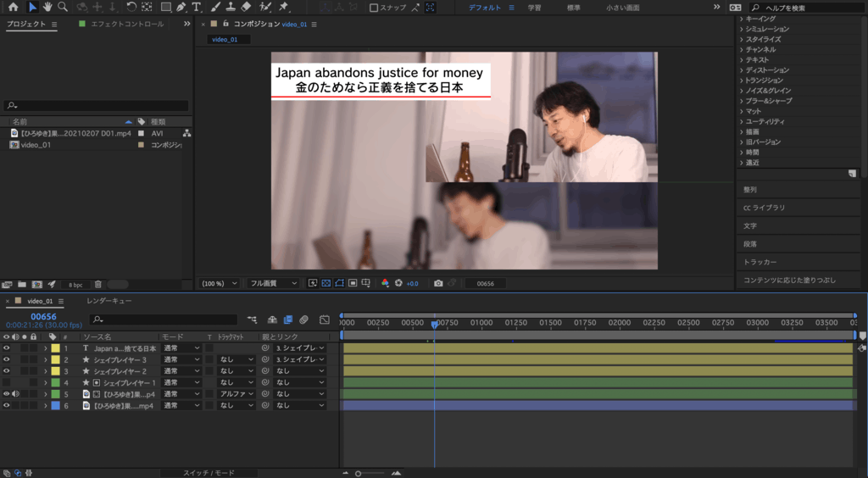This screenshot has height=478, width=868.
Task: Switch to the 小さい画面 workspace
Action: coord(623,8)
